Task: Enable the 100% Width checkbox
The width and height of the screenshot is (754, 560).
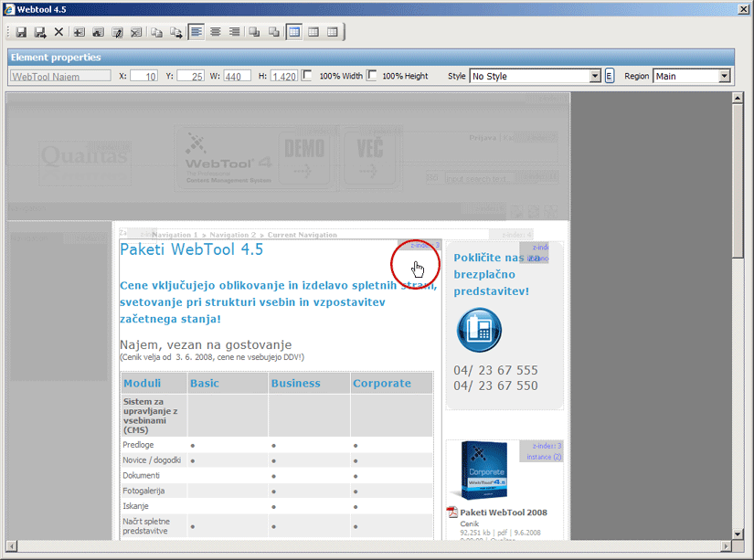Action: point(307,76)
